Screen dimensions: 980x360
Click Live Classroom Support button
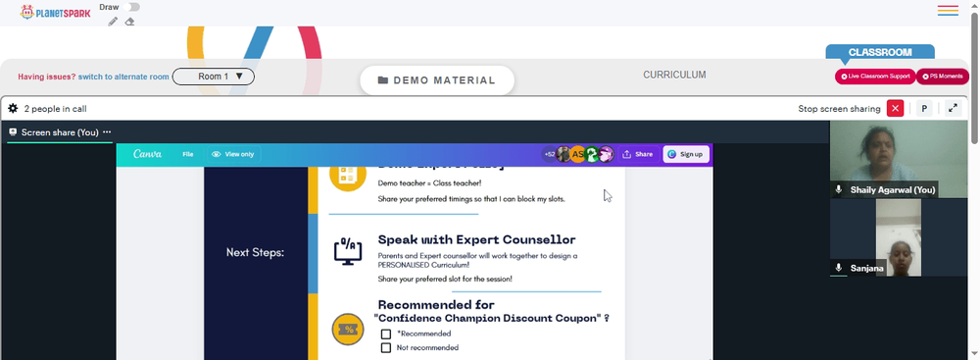pyautogui.click(x=875, y=77)
